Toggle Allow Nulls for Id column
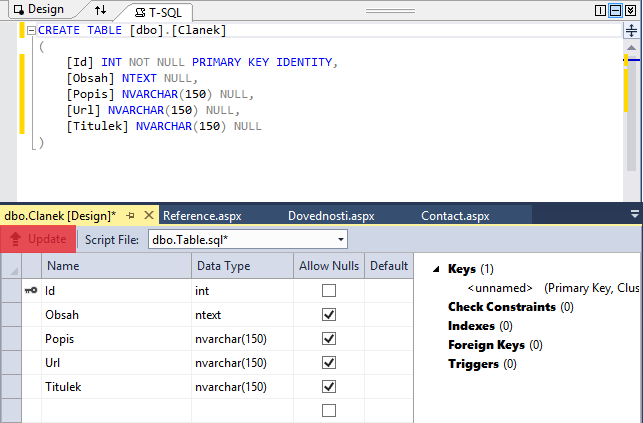The width and height of the screenshot is (643, 423). 329,291
